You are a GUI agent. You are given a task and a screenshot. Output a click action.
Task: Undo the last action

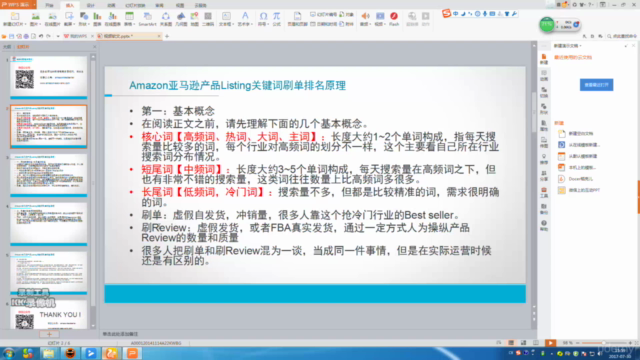pyautogui.click(x=41, y=36)
